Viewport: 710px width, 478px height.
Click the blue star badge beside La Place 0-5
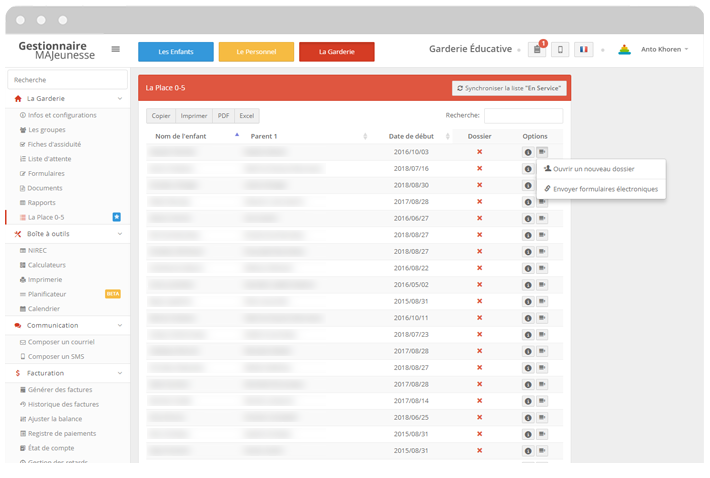(x=117, y=216)
